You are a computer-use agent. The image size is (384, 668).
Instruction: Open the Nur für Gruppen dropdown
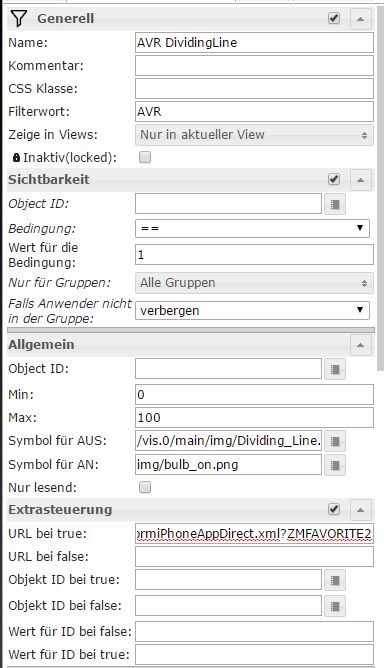pyautogui.click(x=254, y=283)
